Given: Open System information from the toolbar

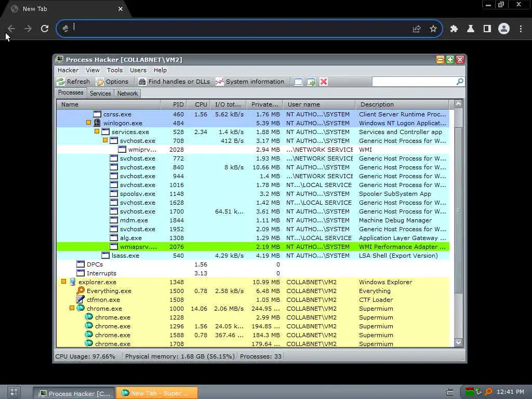Looking at the screenshot, I should [250, 82].
